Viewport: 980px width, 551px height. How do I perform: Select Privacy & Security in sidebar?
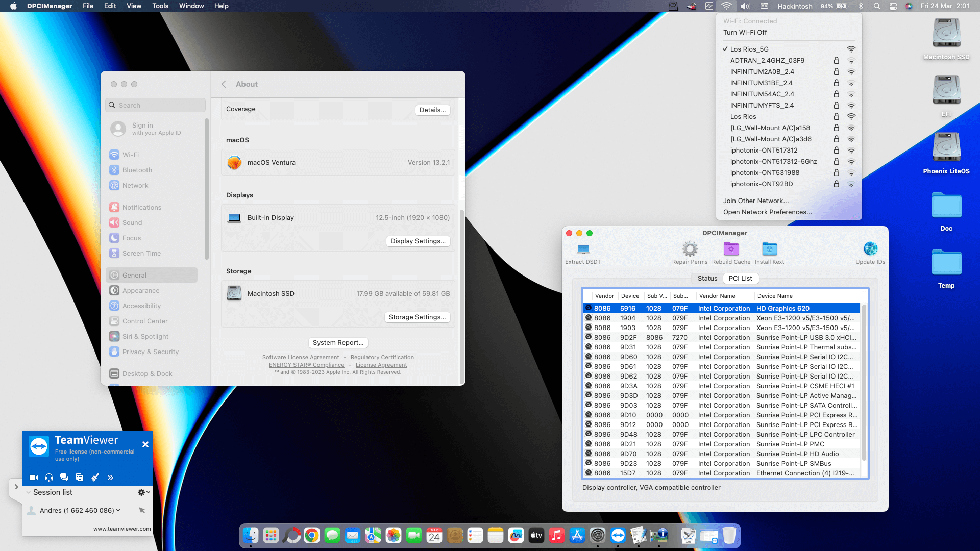tap(151, 352)
